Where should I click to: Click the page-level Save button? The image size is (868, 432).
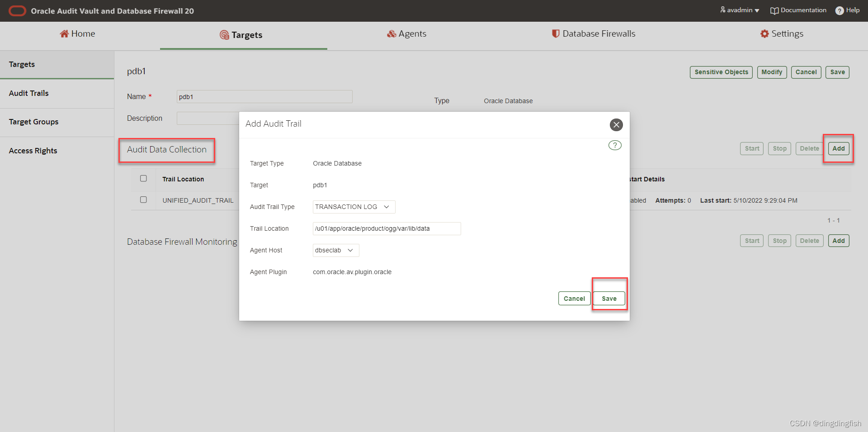[837, 72]
